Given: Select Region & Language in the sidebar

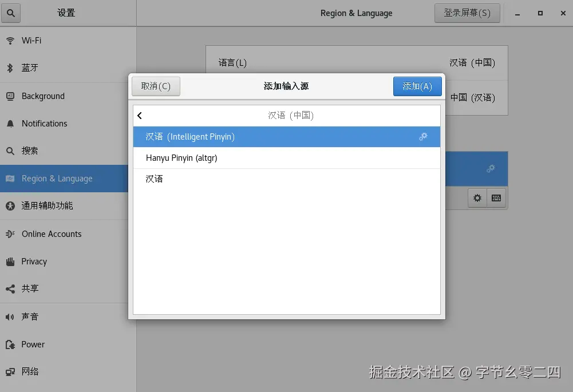Looking at the screenshot, I should coord(64,179).
